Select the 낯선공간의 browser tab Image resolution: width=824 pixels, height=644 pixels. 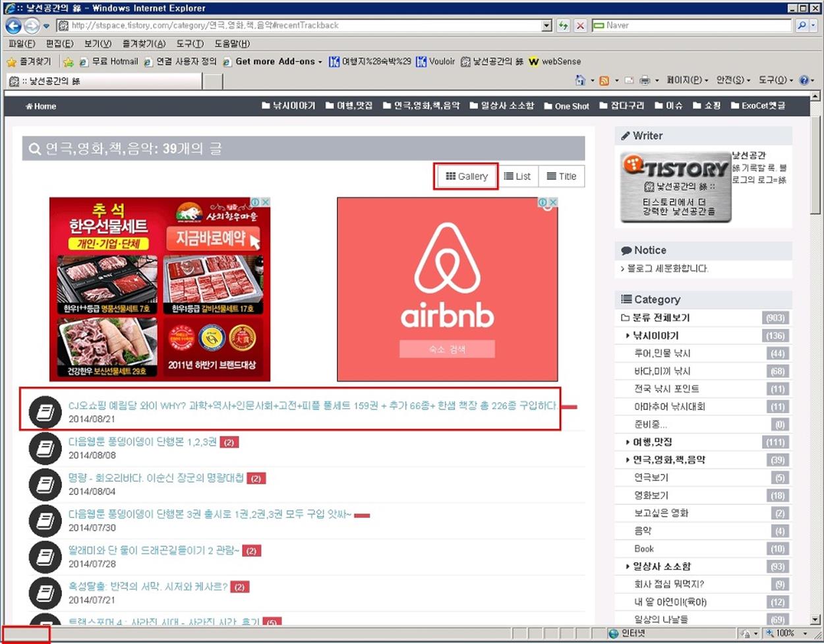tap(104, 81)
